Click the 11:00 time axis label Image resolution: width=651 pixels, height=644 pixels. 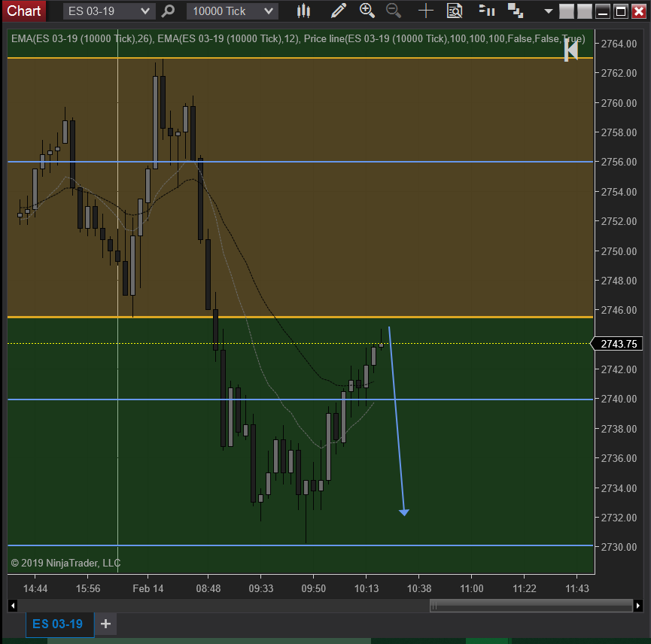pyautogui.click(x=472, y=588)
